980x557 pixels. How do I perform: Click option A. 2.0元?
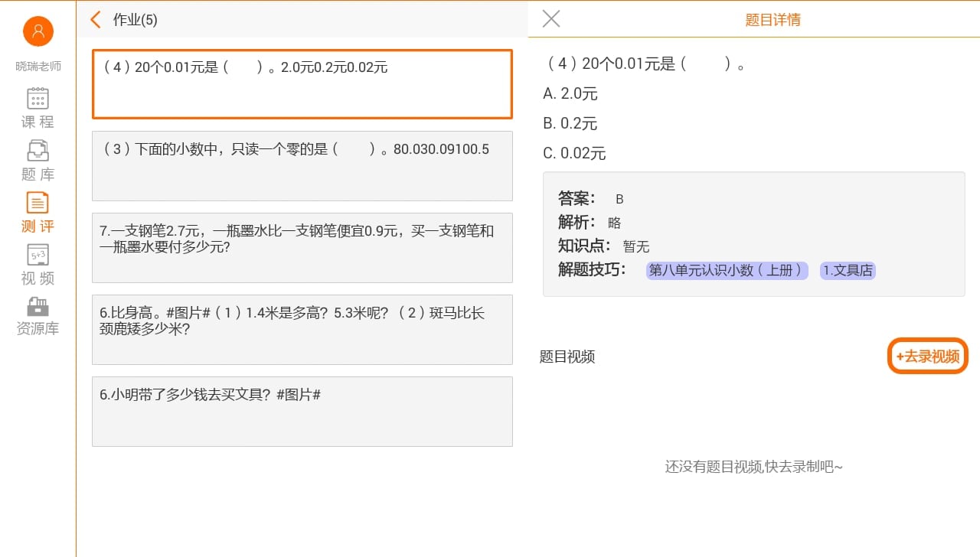570,94
